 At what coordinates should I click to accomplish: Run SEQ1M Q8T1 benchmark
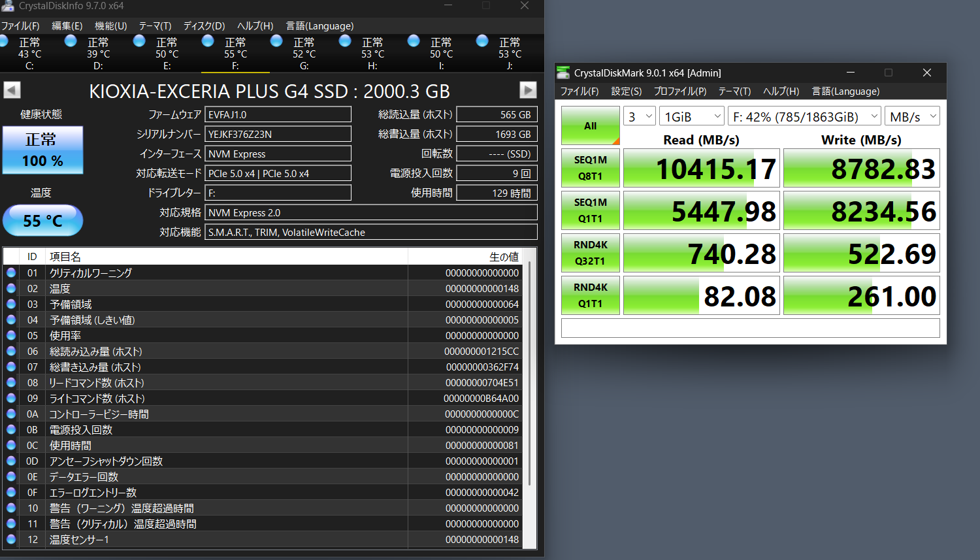coord(591,168)
